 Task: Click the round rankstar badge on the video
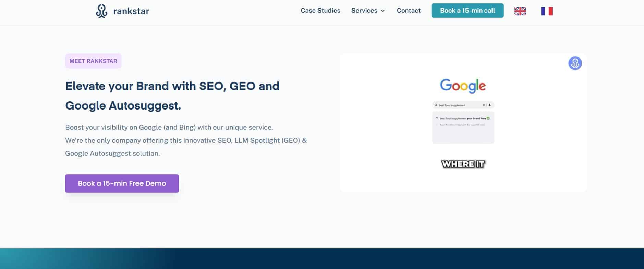(x=575, y=63)
